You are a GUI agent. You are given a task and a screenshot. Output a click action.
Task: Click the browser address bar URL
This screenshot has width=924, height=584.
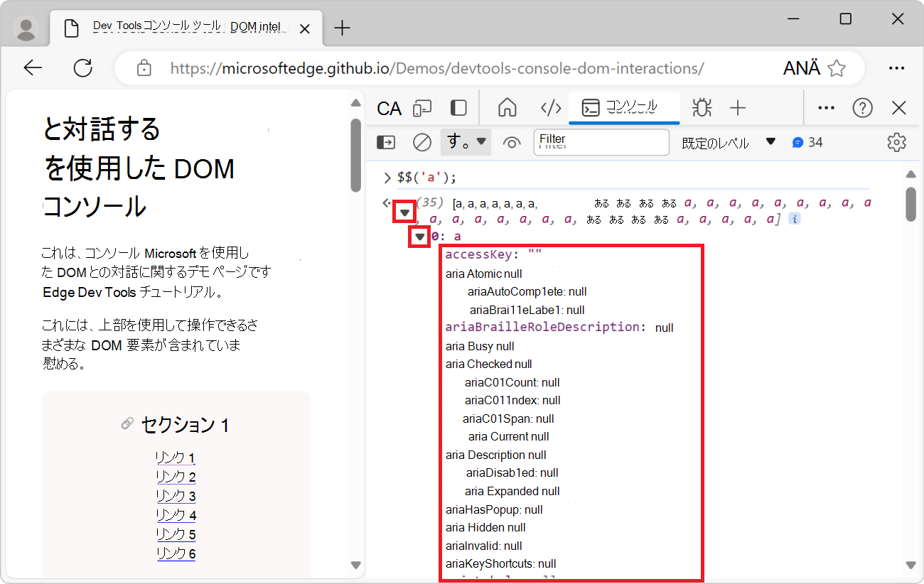point(437,68)
